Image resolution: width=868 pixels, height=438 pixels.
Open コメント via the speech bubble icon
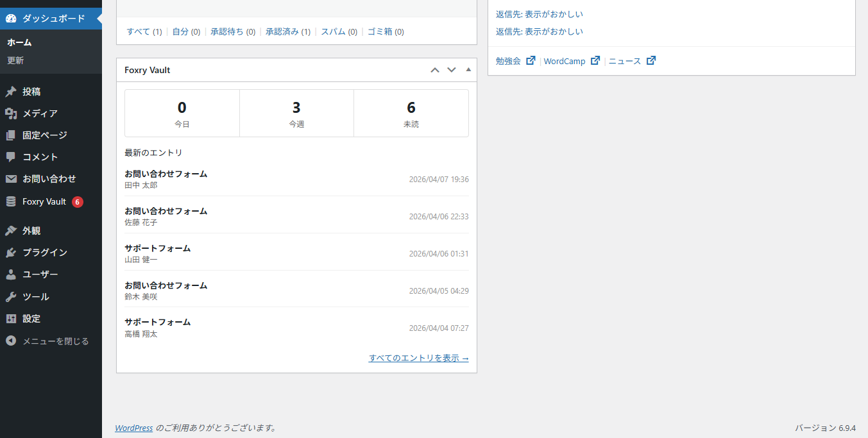tap(10, 156)
